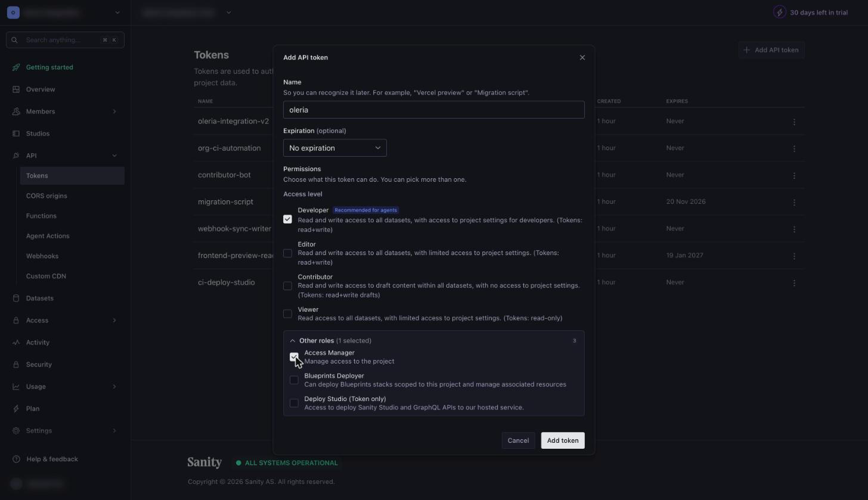This screenshot has height=500, width=868.
Task: Click the 20 Nov 2026 expiry date
Action: (x=686, y=202)
